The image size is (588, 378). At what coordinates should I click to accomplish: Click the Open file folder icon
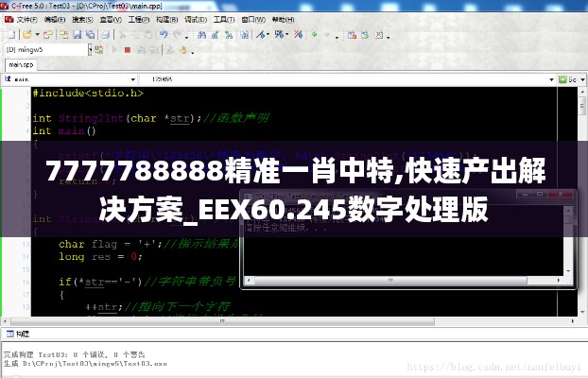coord(27,35)
